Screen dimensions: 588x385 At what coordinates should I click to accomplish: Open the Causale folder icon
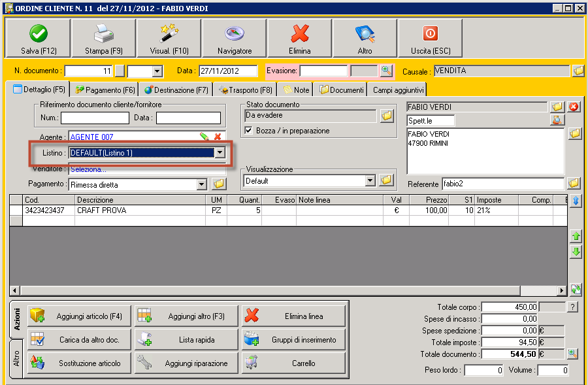(579, 71)
